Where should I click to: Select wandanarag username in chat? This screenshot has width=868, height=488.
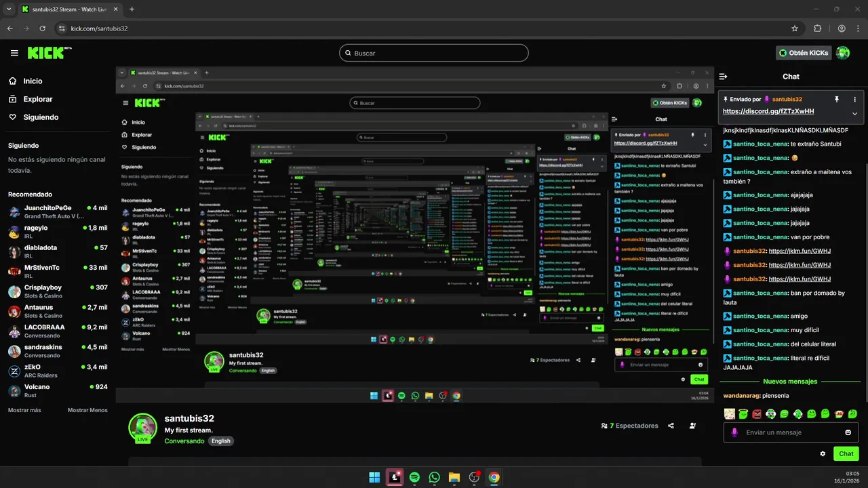(x=741, y=395)
